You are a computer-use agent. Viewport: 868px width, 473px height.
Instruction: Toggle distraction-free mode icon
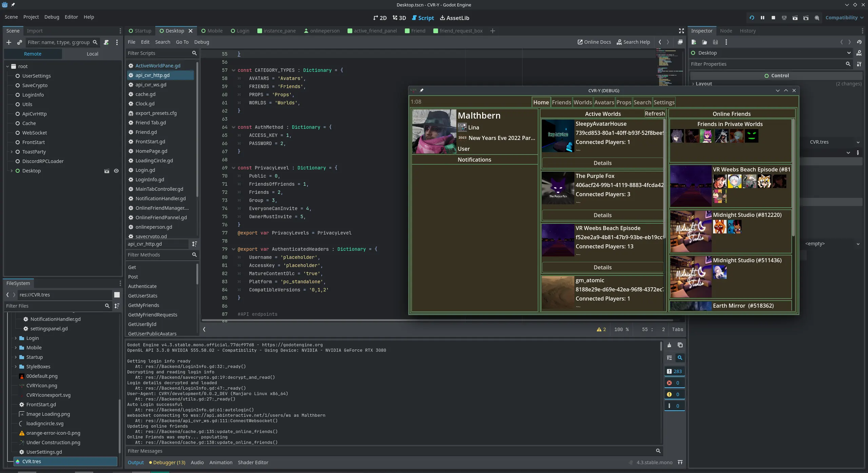point(682,31)
